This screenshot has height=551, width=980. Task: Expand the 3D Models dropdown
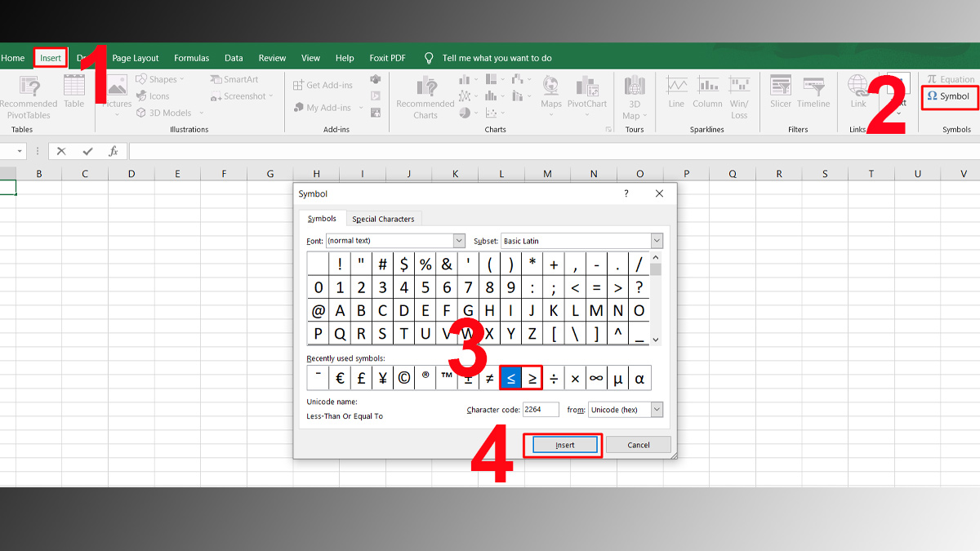pos(202,113)
